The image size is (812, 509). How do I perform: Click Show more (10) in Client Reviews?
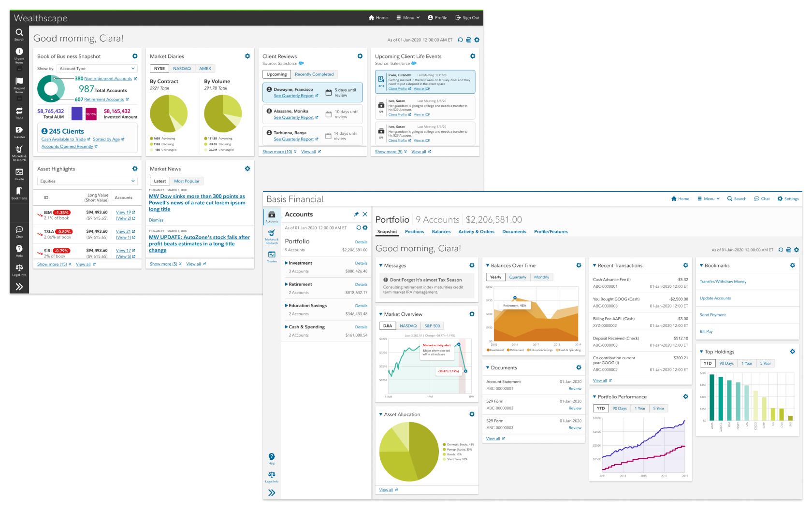[x=279, y=152]
